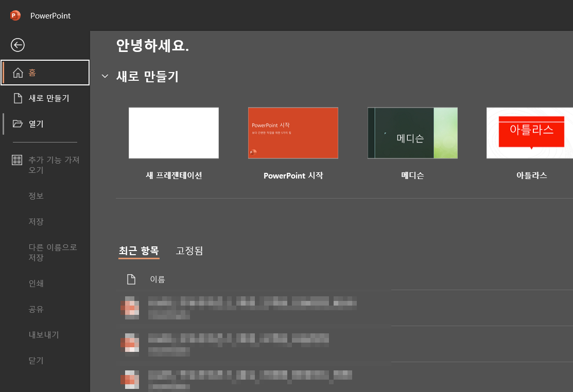573x392 pixels.
Task: Click the 'PowerPoint 시작' caption below the orange thumbnail
Action: coord(293,175)
